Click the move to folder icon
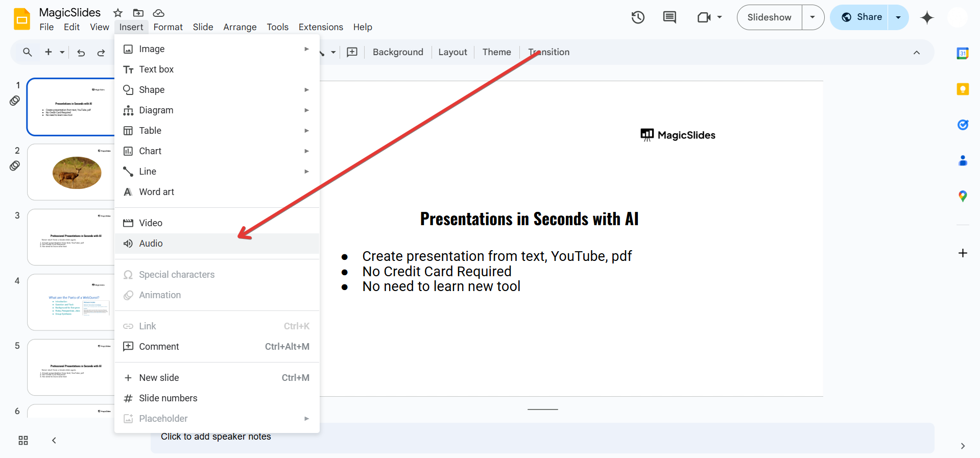Image resolution: width=980 pixels, height=458 pixels. [x=138, y=13]
